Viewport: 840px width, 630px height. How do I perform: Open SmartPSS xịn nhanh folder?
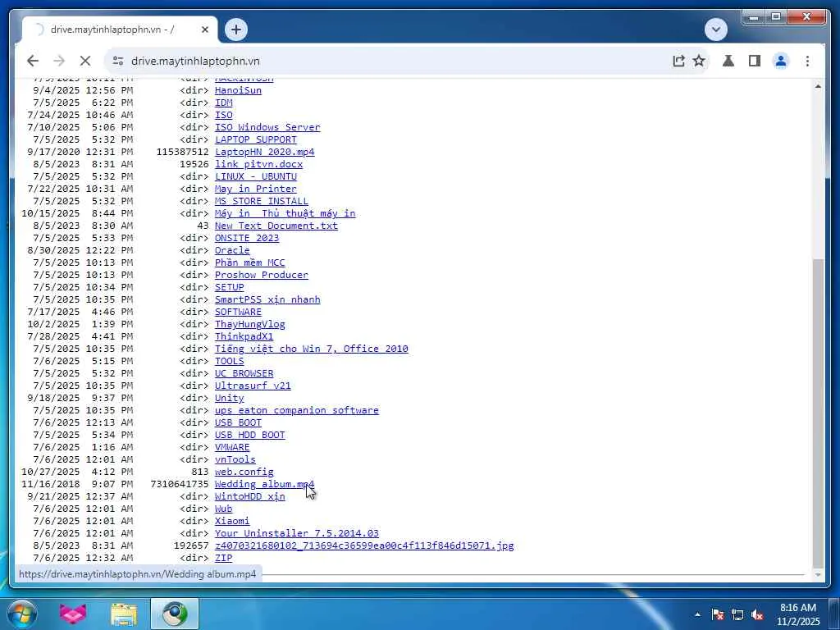point(267,299)
